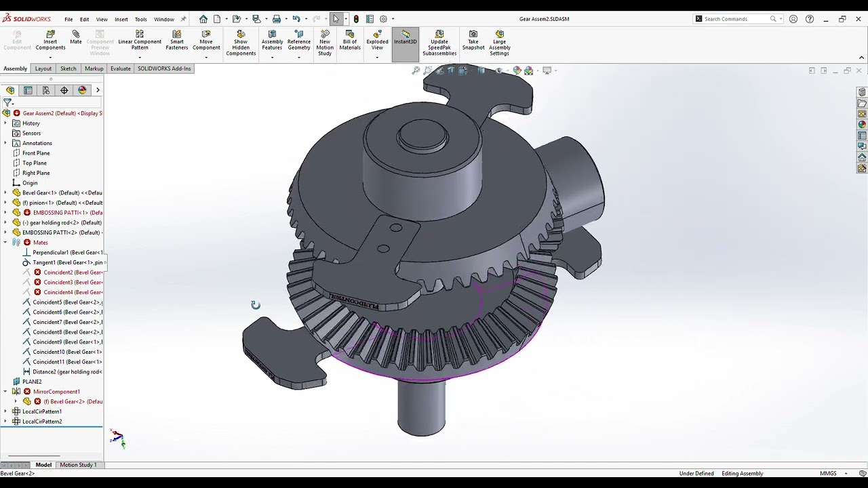Viewport: 868px width, 488px height.
Task: Select the Model bottom tab
Action: [x=43, y=465]
